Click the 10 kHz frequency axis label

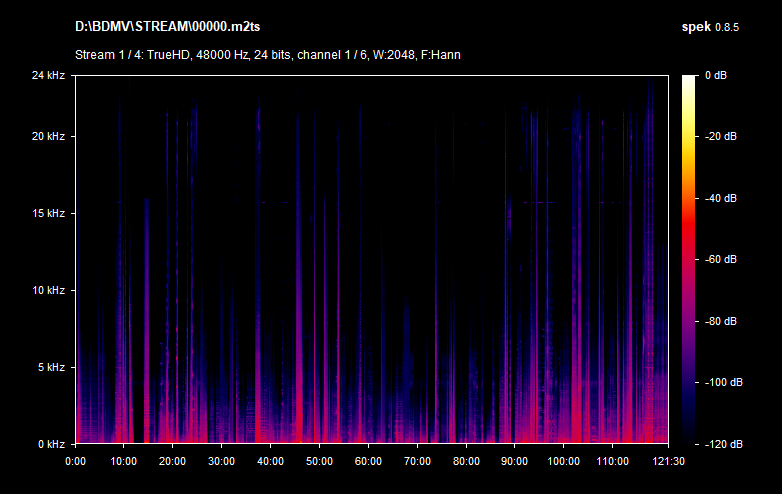tap(48, 290)
